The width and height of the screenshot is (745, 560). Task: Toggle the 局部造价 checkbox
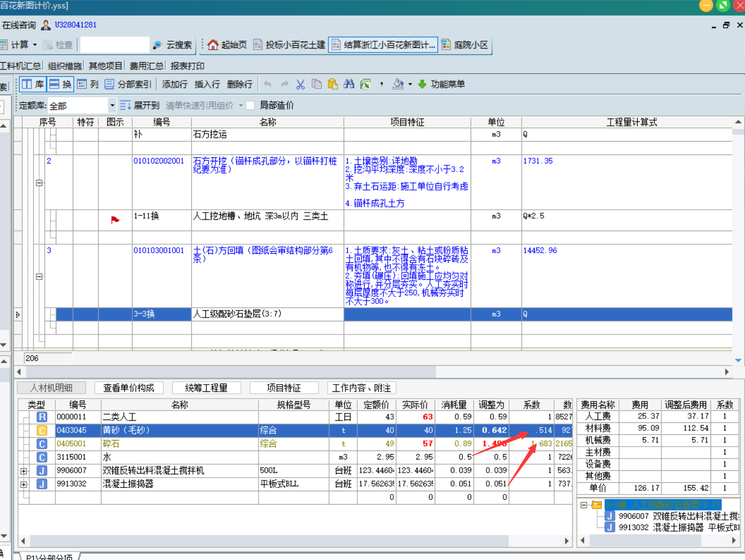pyautogui.click(x=250, y=105)
